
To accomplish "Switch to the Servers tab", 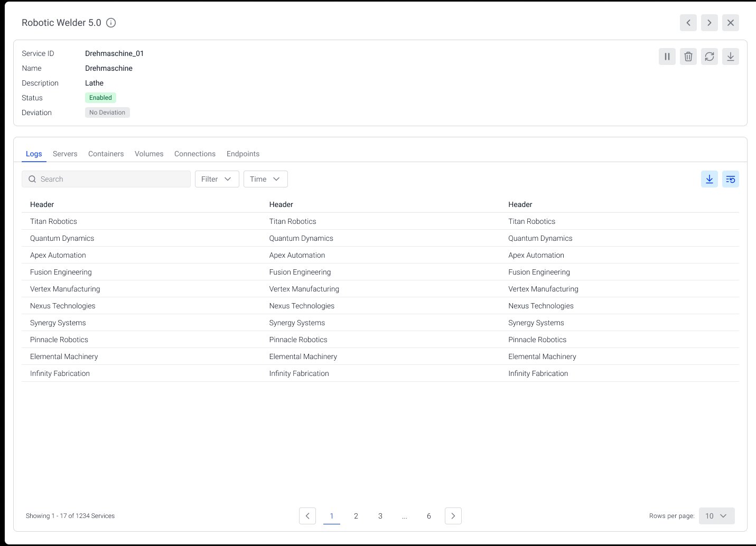I will coord(65,154).
